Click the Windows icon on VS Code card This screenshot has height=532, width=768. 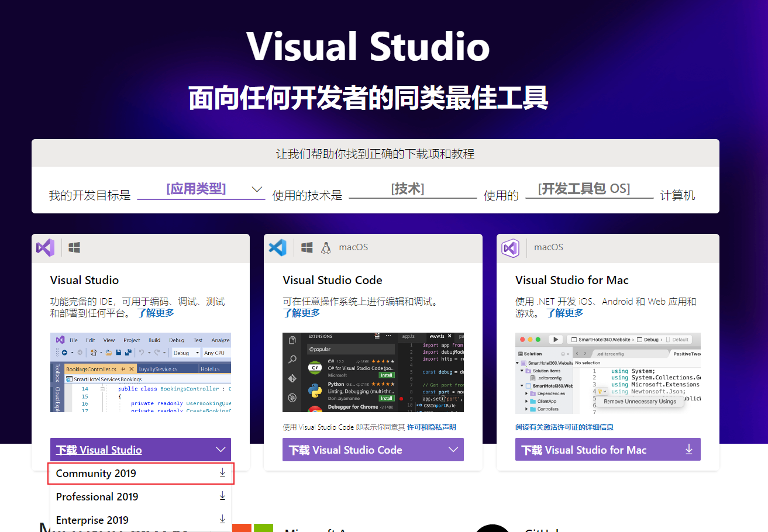(306, 247)
